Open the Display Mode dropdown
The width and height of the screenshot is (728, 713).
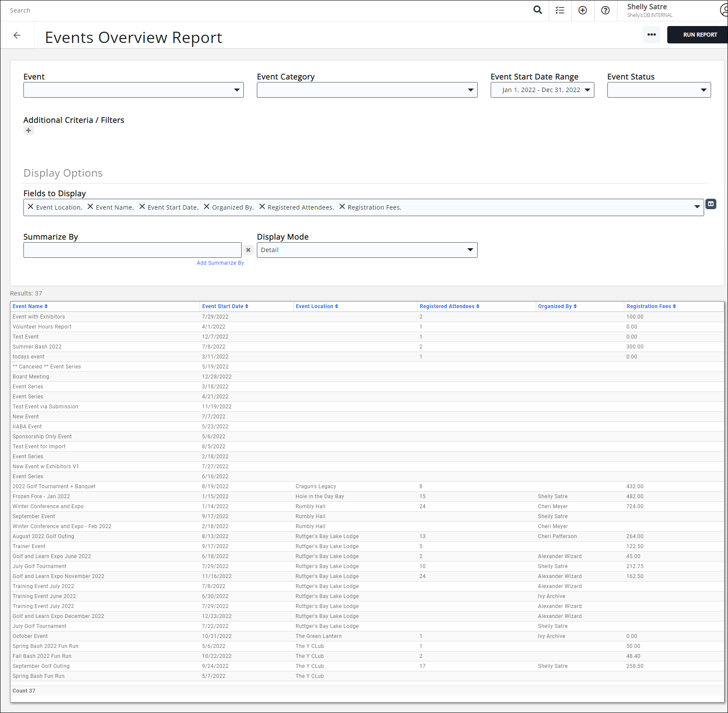point(367,250)
